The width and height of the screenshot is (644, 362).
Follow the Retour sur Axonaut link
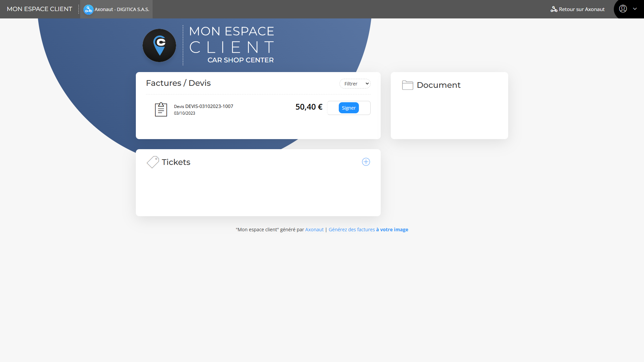[x=582, y=9]
